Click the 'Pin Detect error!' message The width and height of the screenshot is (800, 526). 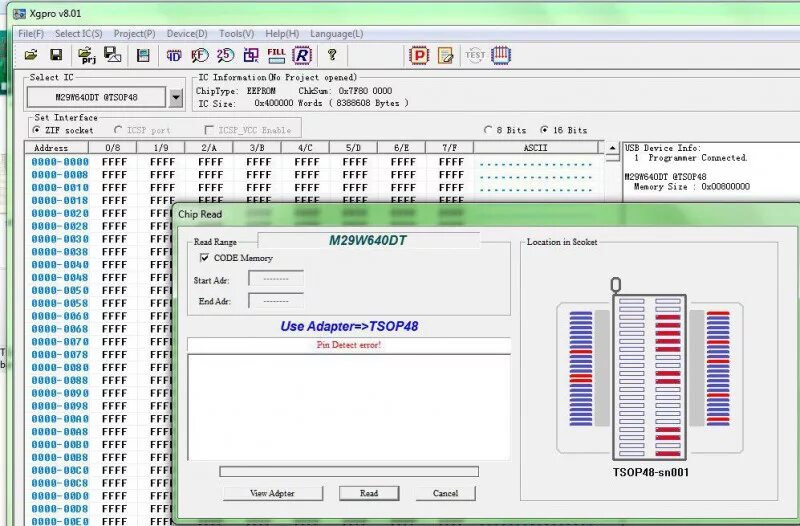tap(349, 345)
